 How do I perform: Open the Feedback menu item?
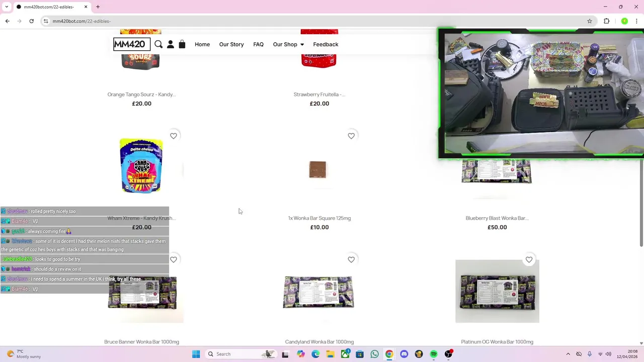[326, 44]
